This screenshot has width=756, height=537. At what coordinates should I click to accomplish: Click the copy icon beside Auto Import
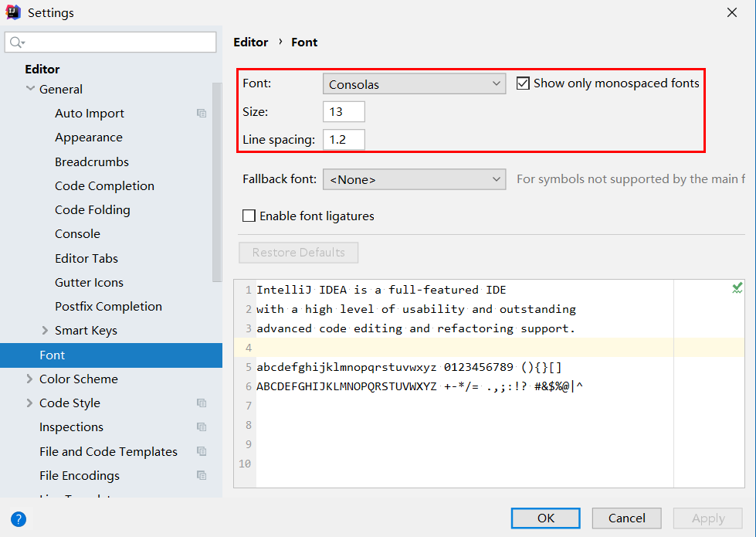[x=202, y=114]
